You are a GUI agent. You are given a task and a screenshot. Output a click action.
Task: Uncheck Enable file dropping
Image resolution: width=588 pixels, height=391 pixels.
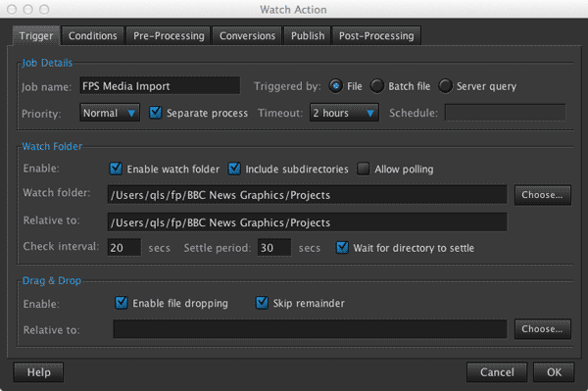coord(122,303)
